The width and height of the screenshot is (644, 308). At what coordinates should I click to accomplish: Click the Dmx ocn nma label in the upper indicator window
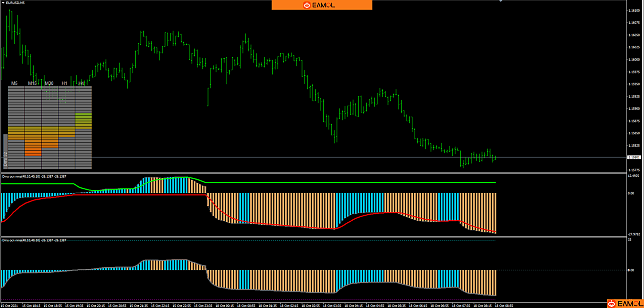[34, 176]
